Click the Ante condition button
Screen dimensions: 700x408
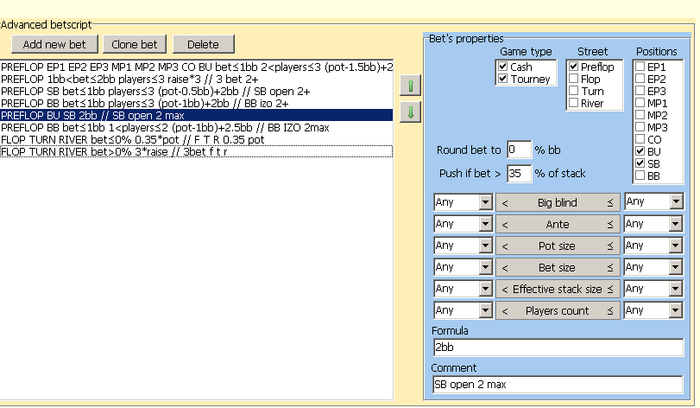(x=558, y=224)
